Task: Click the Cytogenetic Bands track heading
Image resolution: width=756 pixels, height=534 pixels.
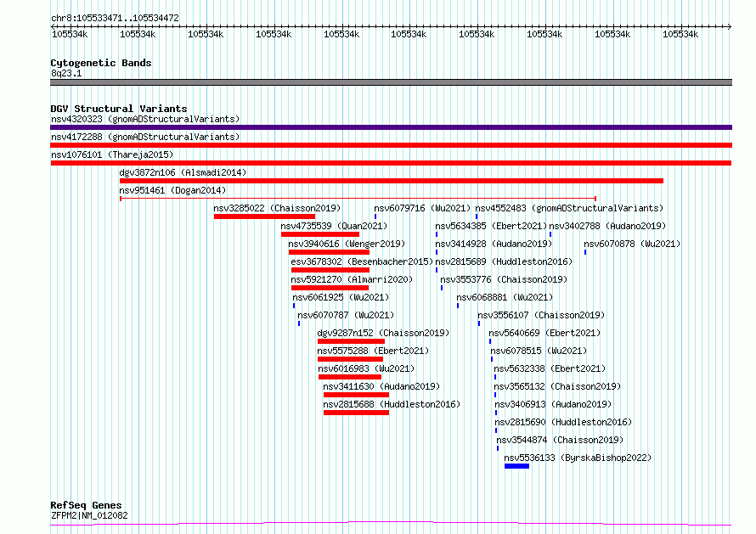Action: pos(101,63)
